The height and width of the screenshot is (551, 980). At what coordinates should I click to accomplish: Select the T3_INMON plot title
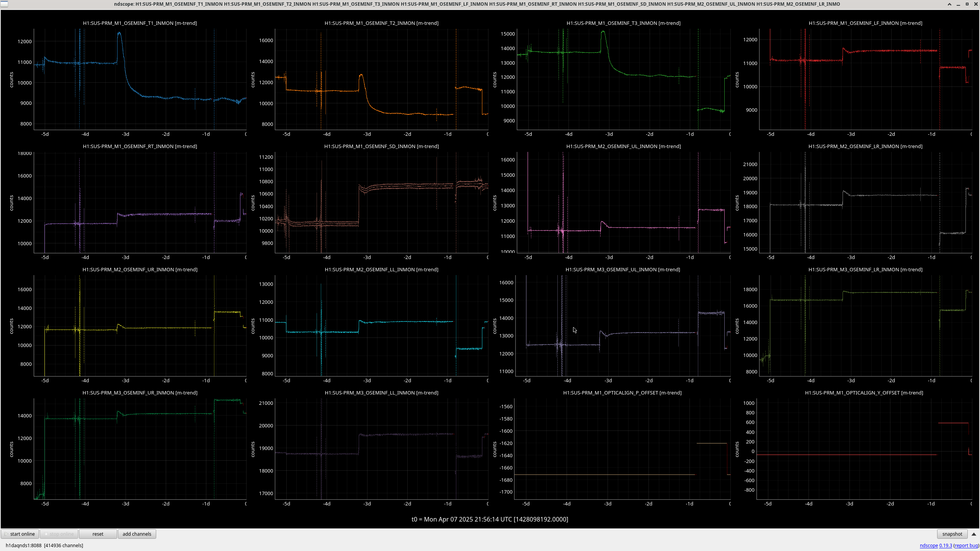[623, 23]
